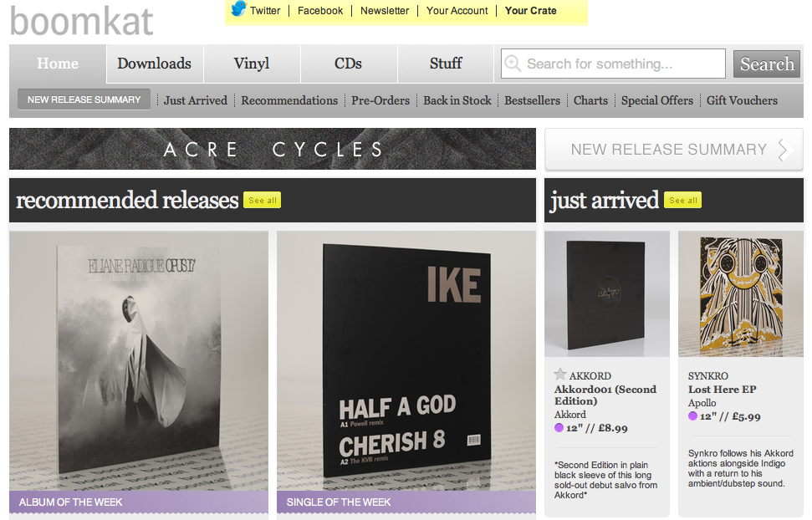This screenshot has height=520, width=812.
Task: Open the Your Crate link
Action: pyautogui.click(x=531, y=10)
